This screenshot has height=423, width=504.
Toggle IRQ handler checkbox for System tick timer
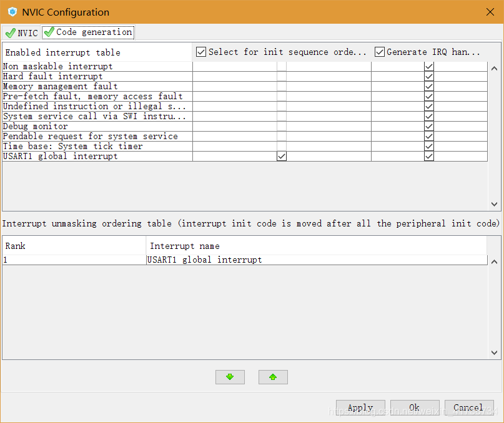click(x=429, y=147)
